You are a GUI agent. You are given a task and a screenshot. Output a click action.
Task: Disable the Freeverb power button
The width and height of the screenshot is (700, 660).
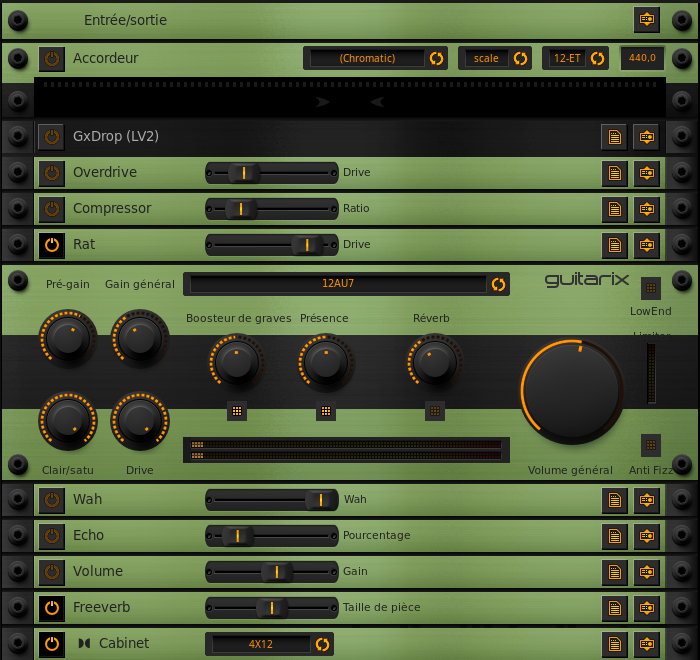pyautogui.click(x=52, y=608)
